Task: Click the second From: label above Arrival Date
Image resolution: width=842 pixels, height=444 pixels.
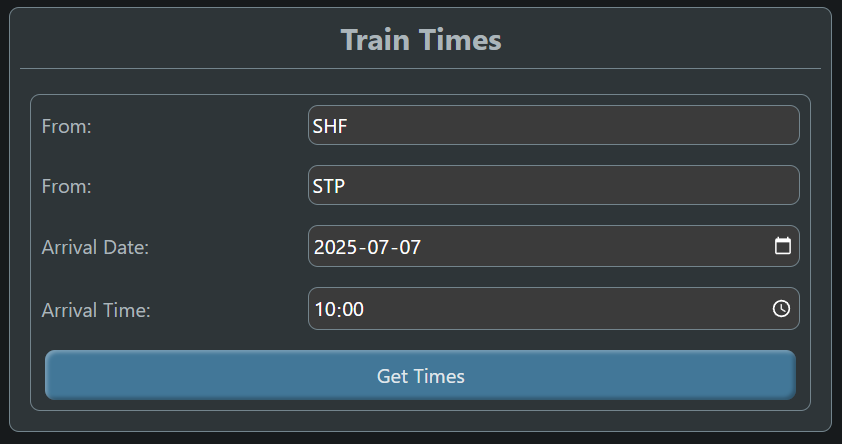Action: pyautogui.click(x=67, y=187)
